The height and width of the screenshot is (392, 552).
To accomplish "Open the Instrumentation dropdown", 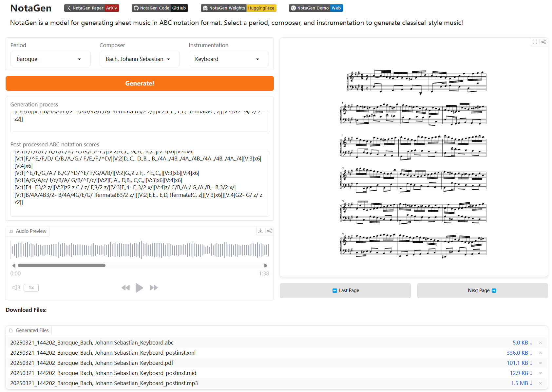I will pyautogui.click(x=229, y=59).
